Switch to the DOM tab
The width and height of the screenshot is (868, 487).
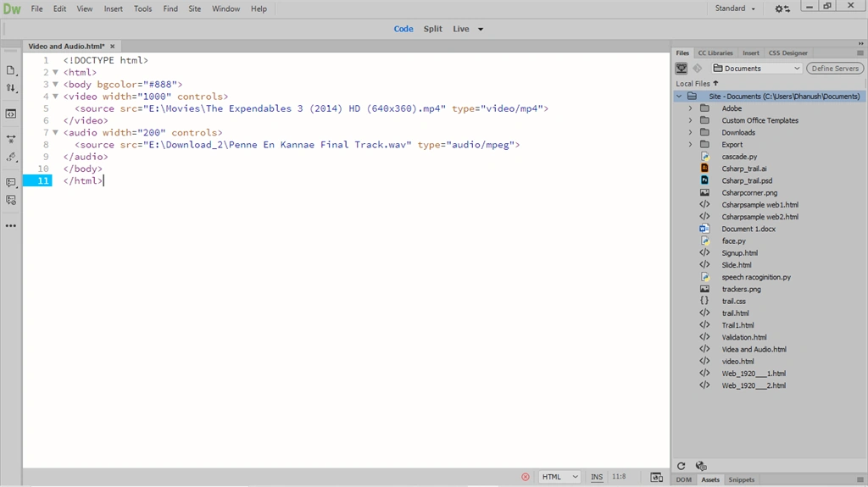(684, 480)
